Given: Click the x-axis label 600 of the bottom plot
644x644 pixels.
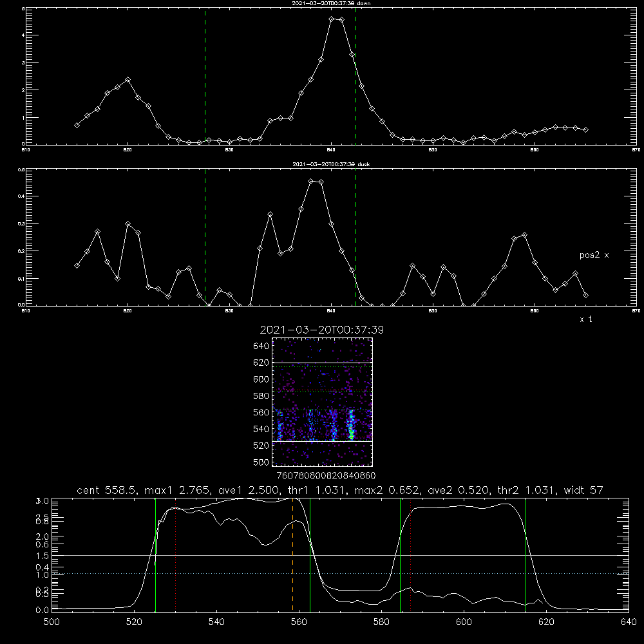Looking at the screenshot, I should tap(464, 622).
